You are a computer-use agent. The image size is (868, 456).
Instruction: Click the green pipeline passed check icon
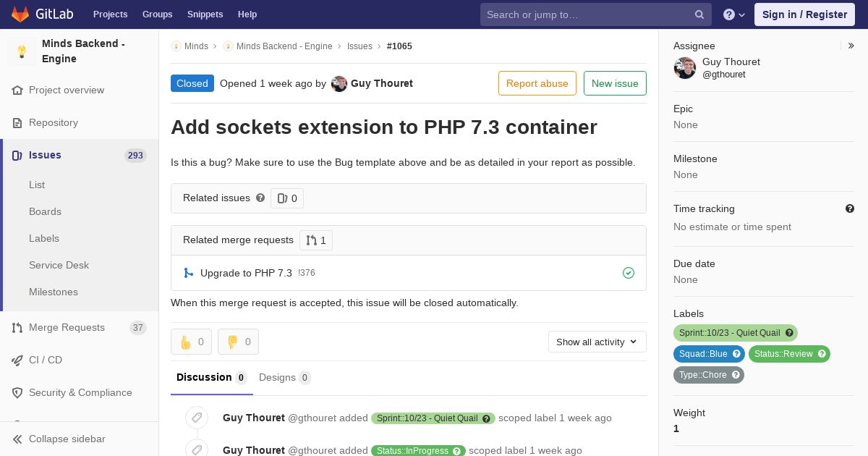(629, 273)
